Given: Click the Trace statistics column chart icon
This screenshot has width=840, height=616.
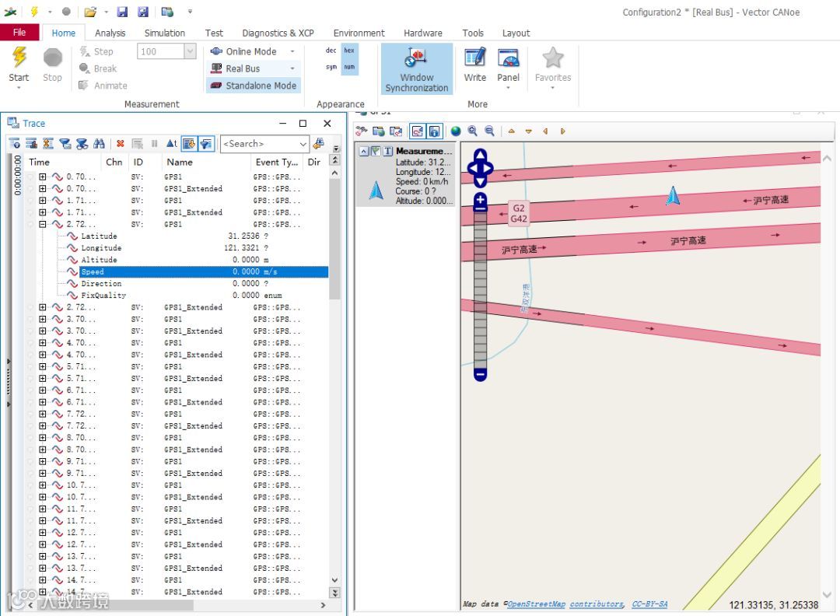Looking at the screenshot, I should click(x=32, y=144).
